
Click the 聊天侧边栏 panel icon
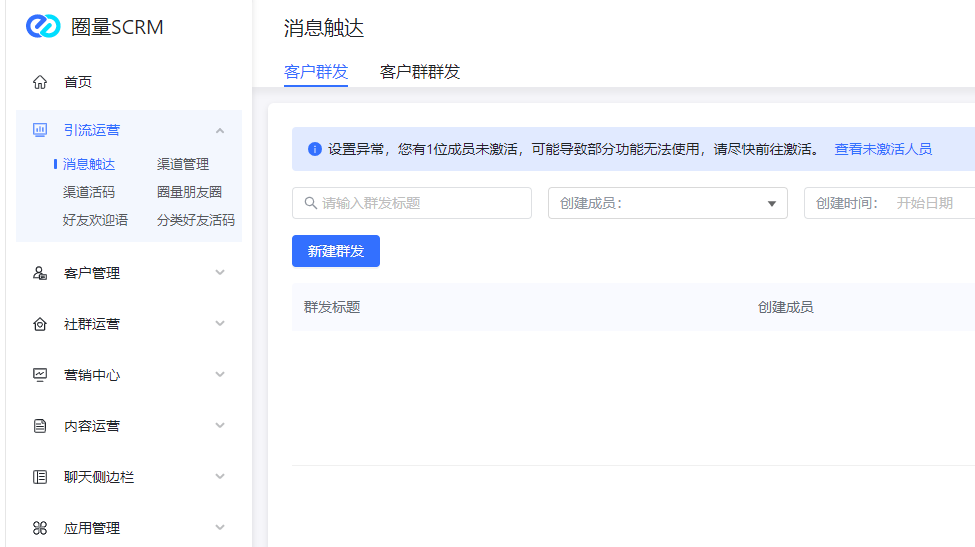40,477
